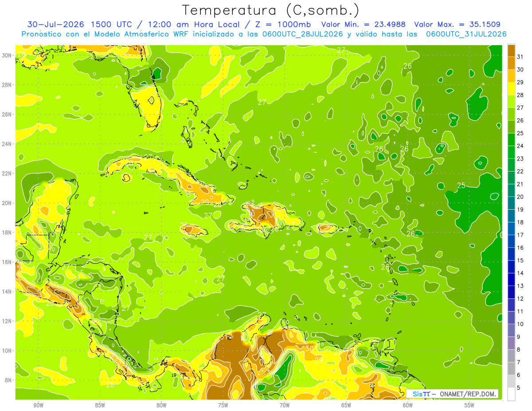The width and height of the screenshot is (532, 411).
Task: Click the SisTT logo in bottom-right box
Action: (421, 394)
